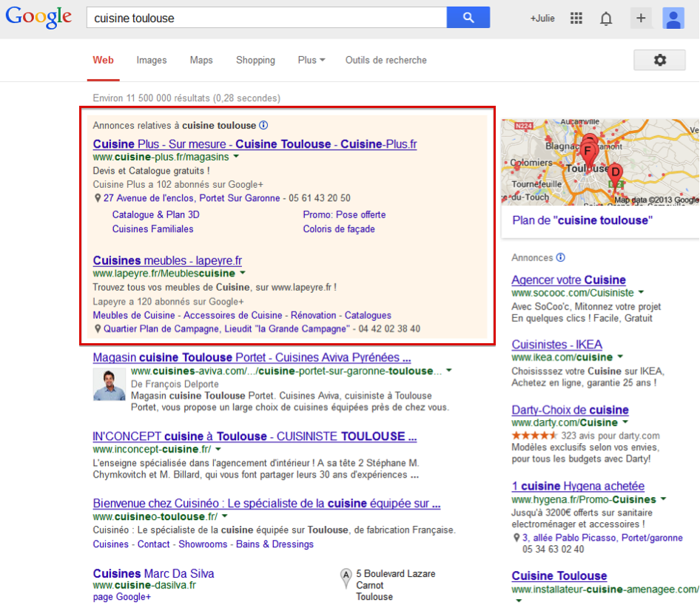
Task: Expand arrow next to cuisineo-toulouse.fr URL
Action: click(224, 516)
